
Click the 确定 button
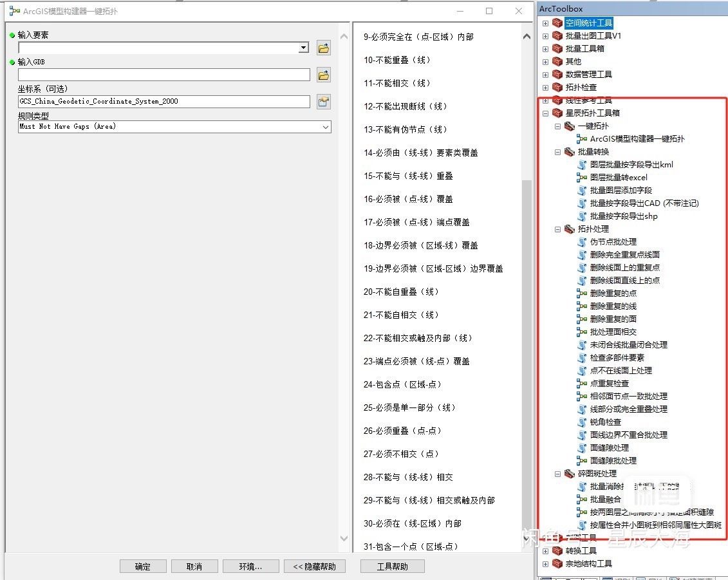pos(142,566)
